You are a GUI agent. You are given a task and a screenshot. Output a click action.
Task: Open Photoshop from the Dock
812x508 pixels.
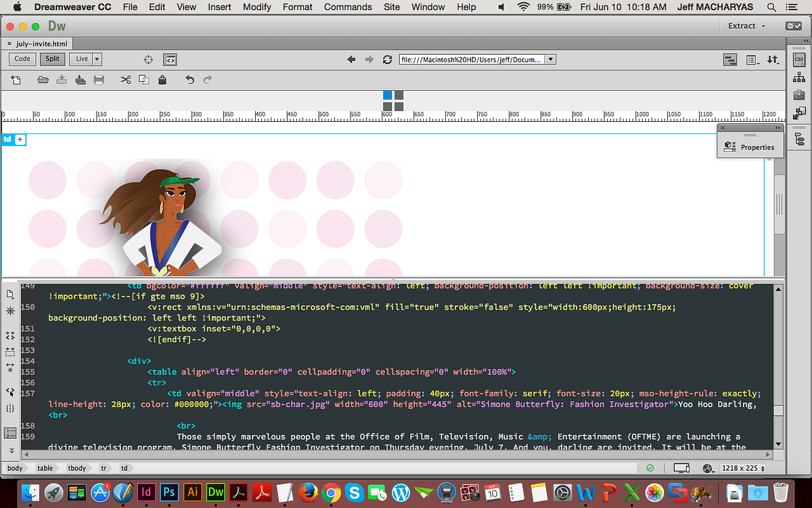(168, 492)
